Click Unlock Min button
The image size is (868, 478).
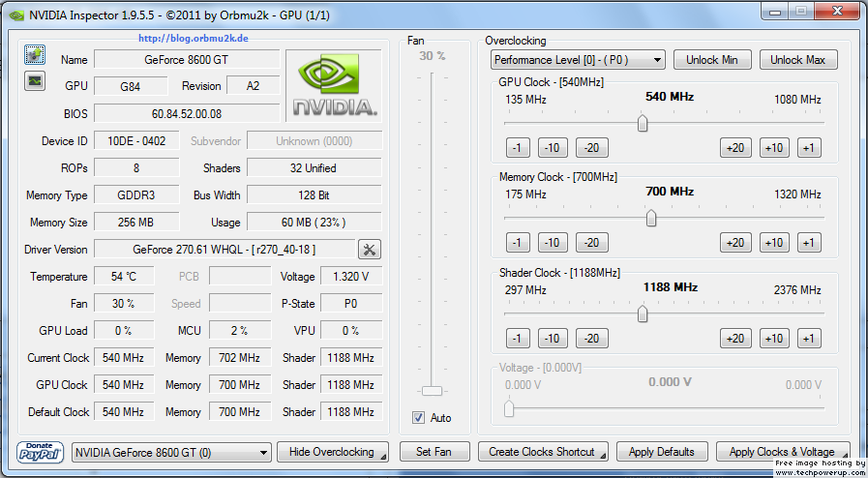click(x=712, y=60)
